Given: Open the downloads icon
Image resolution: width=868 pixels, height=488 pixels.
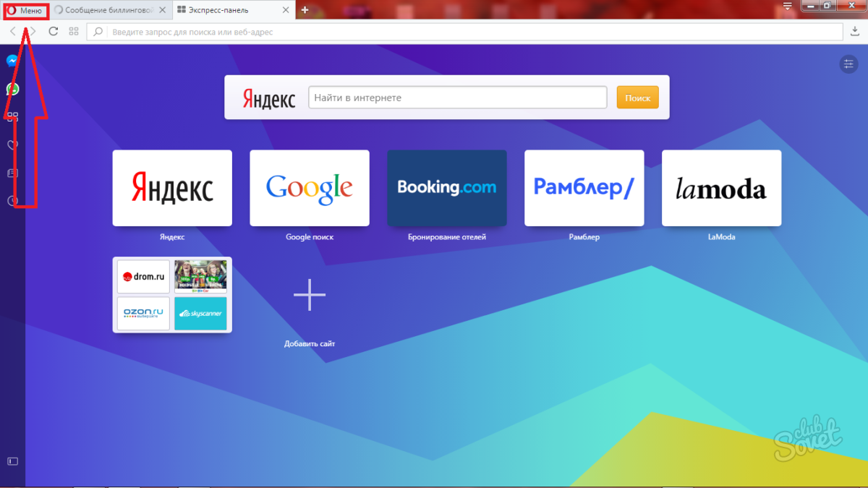Looking at the screenshot, I should point(854,32).
